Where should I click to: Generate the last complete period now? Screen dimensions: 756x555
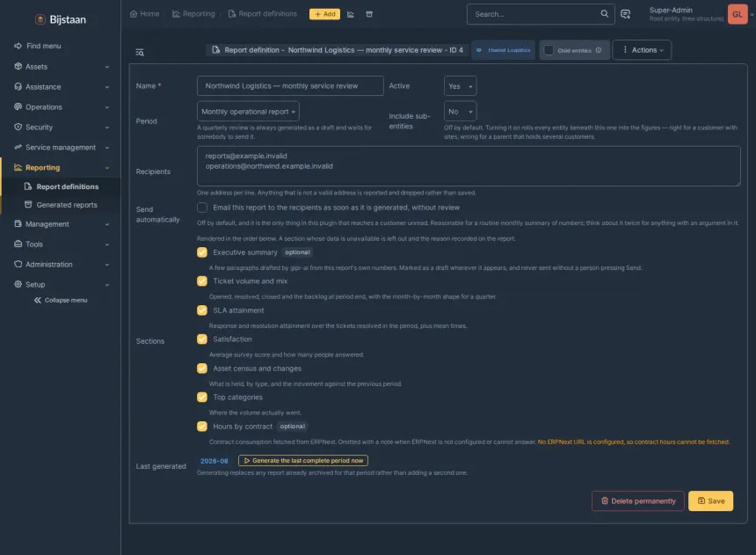point(302,460)
